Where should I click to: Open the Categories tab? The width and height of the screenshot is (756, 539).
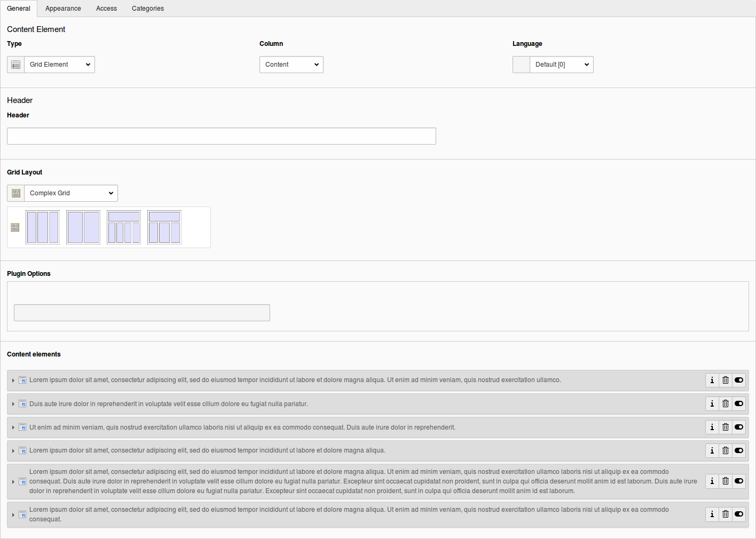[x=147, y=9]
